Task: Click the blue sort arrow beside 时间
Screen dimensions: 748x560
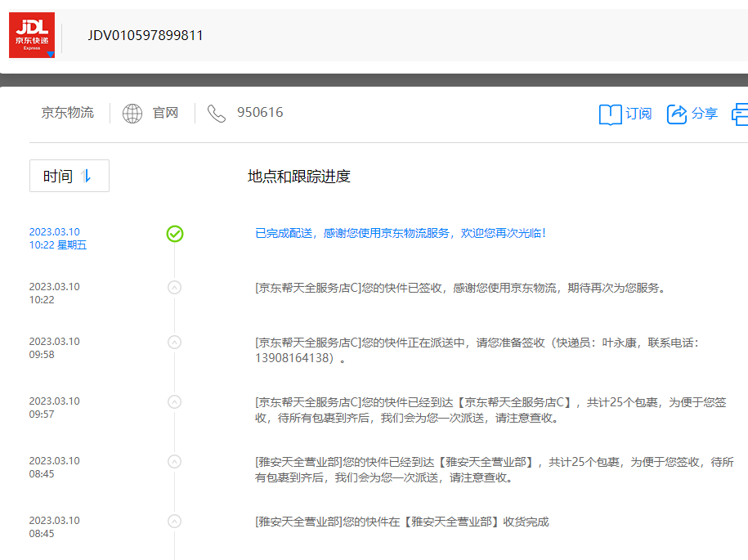Action: 87,176
